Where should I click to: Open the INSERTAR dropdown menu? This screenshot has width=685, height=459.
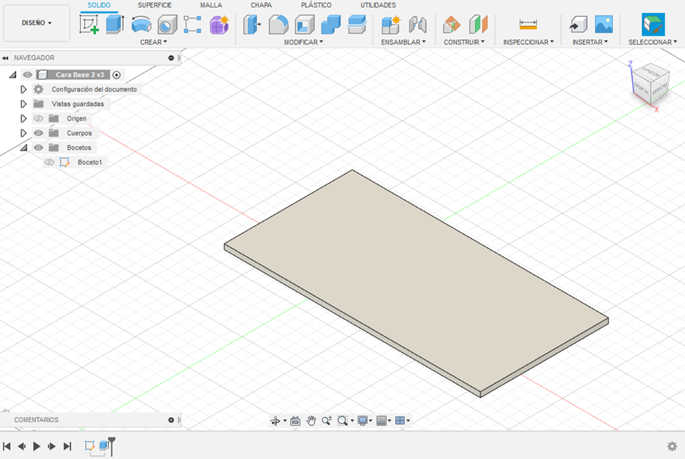point(590,42)
